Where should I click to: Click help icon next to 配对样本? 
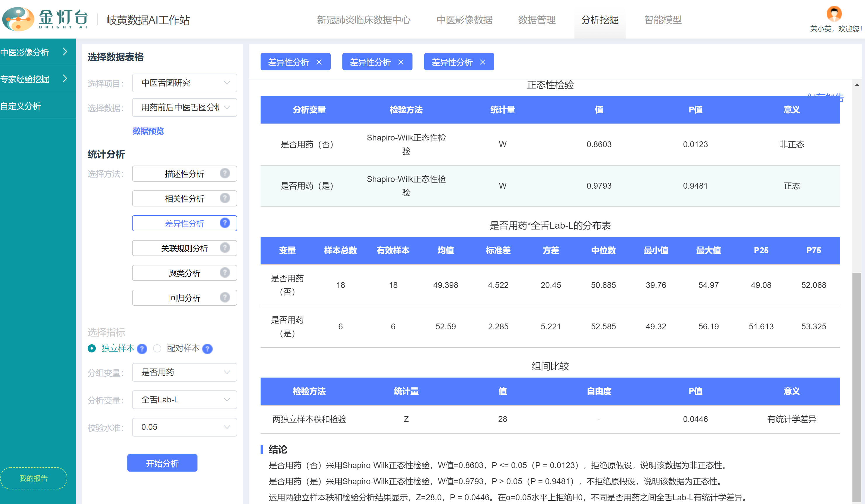tap(207, 349)
